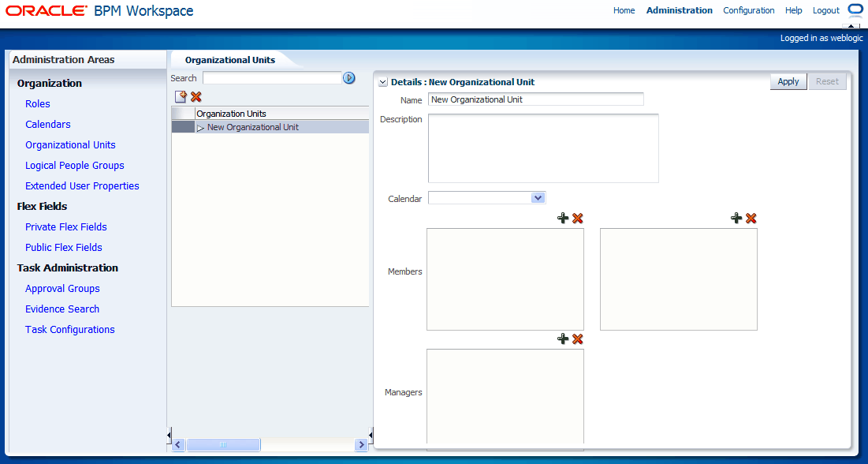Open the Logical People Groups link

pyautogui.click(x=75, y=165)
